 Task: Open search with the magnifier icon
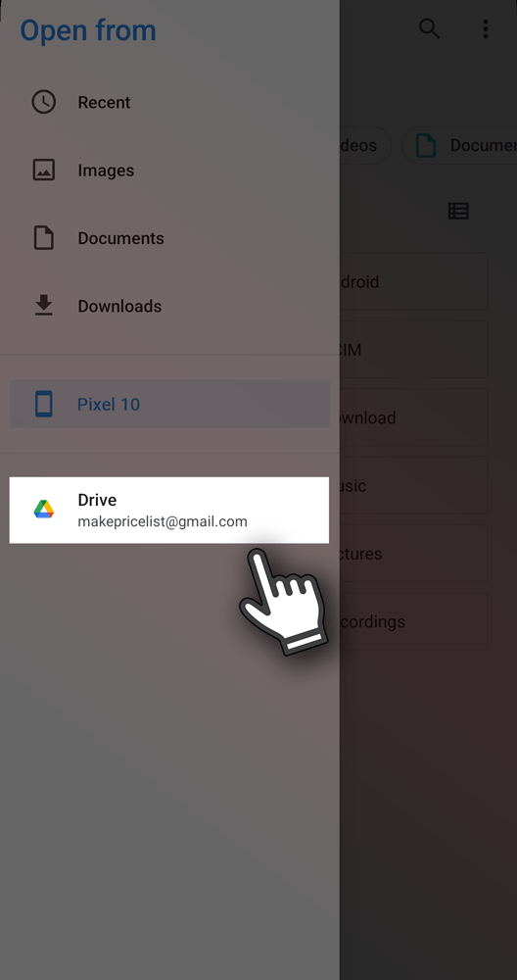click(x=429, y=28)
